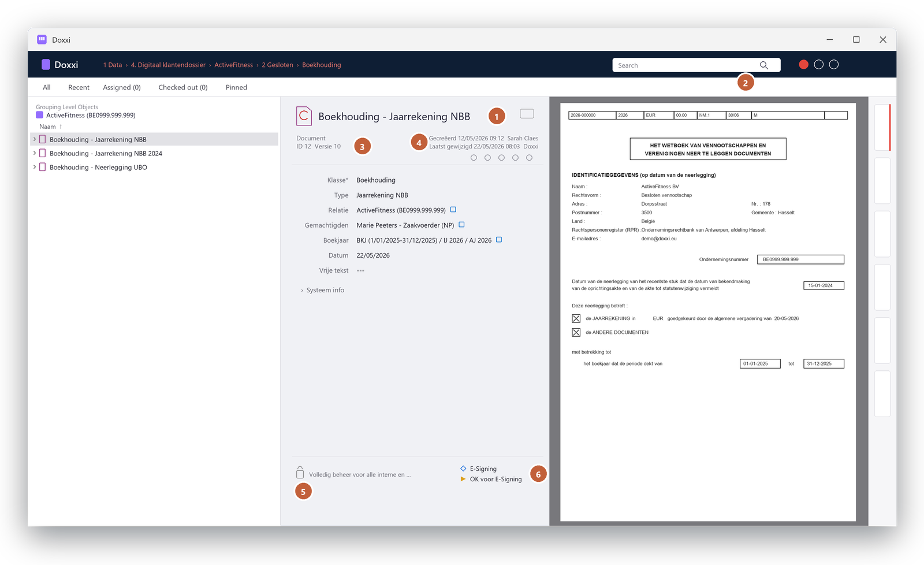Click the lock icon for beheer permissions
This screenshot has width=924, height=565.
tap(300, 473)
